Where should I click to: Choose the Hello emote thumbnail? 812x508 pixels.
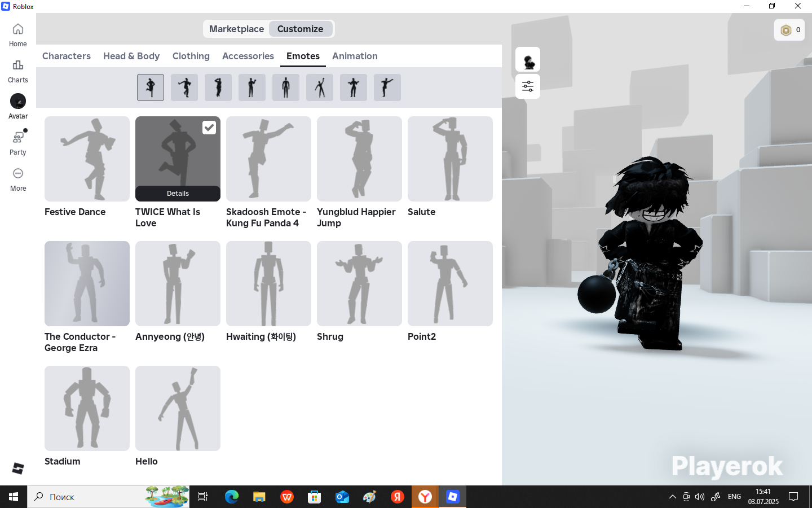[x=178, y=408]
